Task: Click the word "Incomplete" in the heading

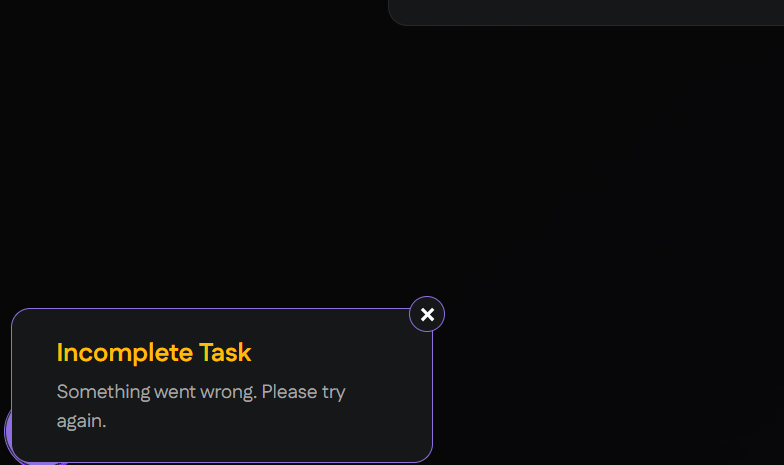Action: (x=124, y=352)
